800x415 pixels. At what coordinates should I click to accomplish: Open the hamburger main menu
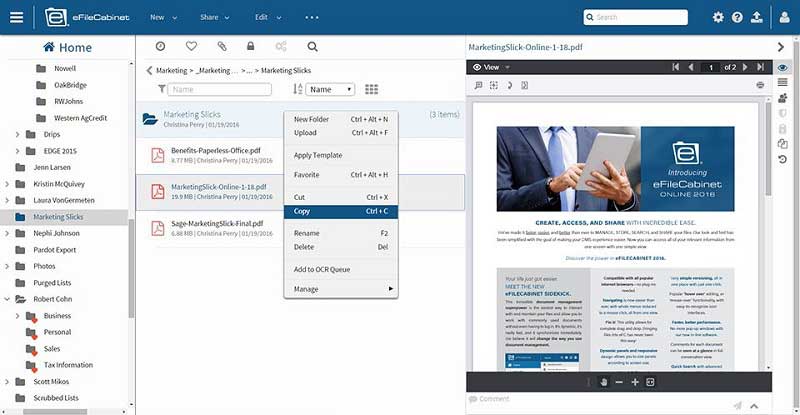16,17
